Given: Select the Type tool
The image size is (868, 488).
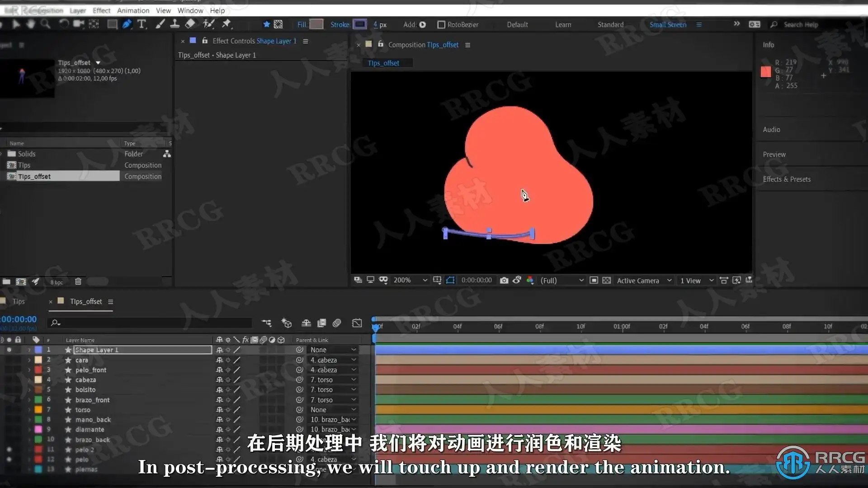Looking at the screenshot, I should [142, 24].
